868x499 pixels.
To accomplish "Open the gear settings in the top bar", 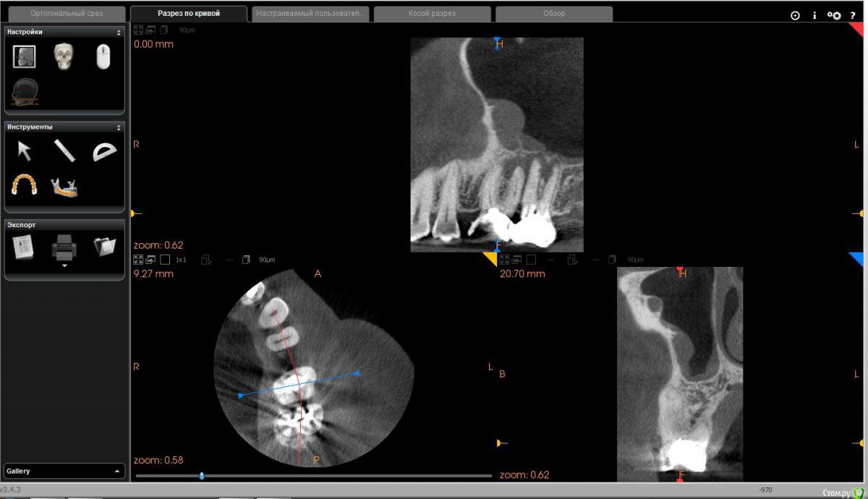I will pos(834,15).
